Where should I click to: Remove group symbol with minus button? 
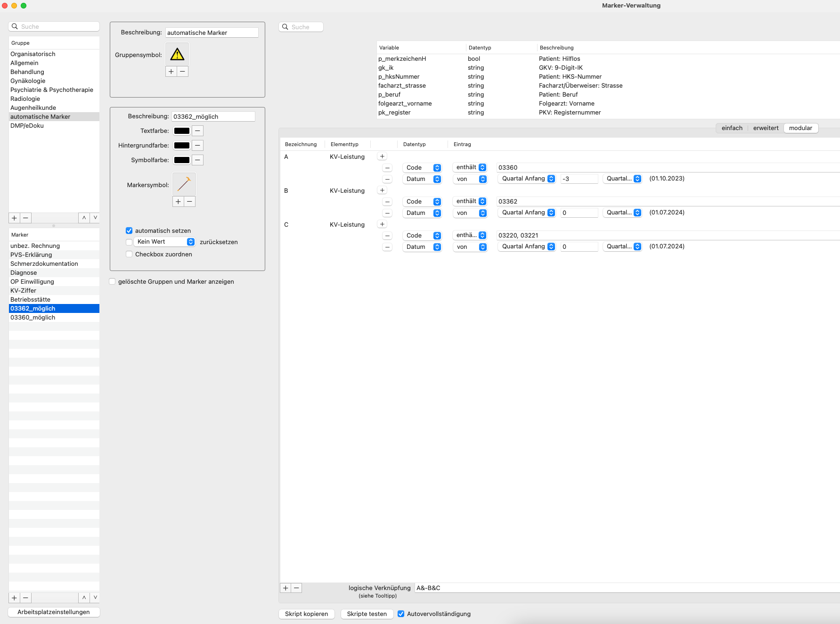point(183,72)
